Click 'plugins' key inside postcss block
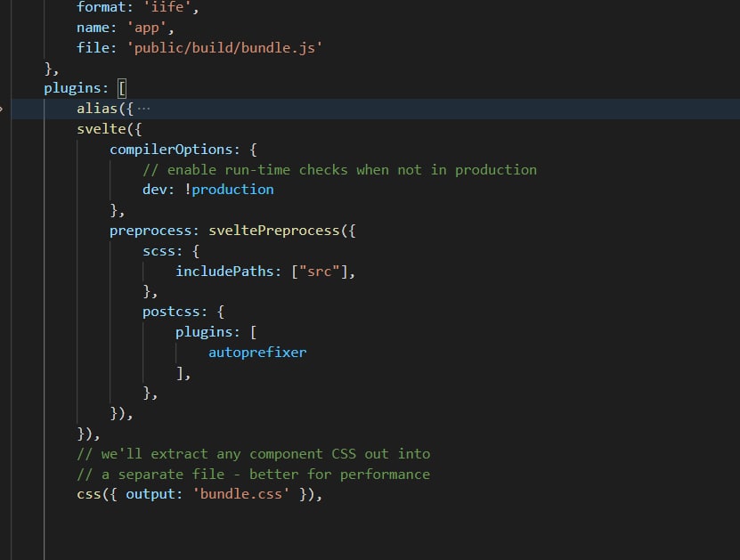The image size is (740, 560). coord(204,332)
